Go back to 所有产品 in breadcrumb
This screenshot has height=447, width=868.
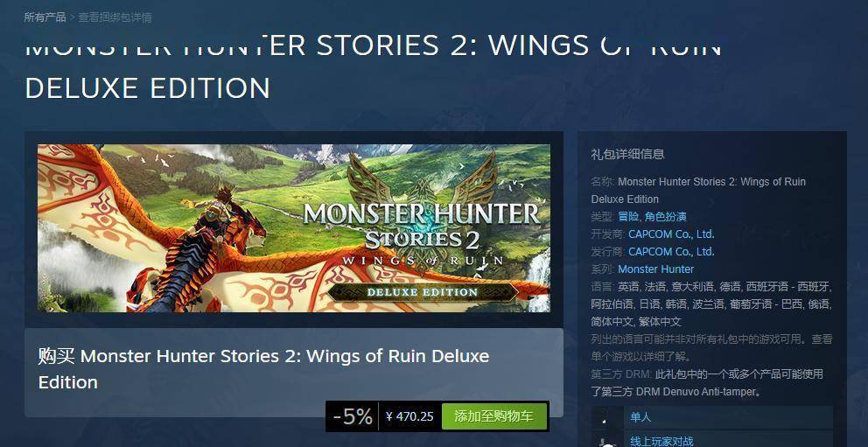coord(45,17)
